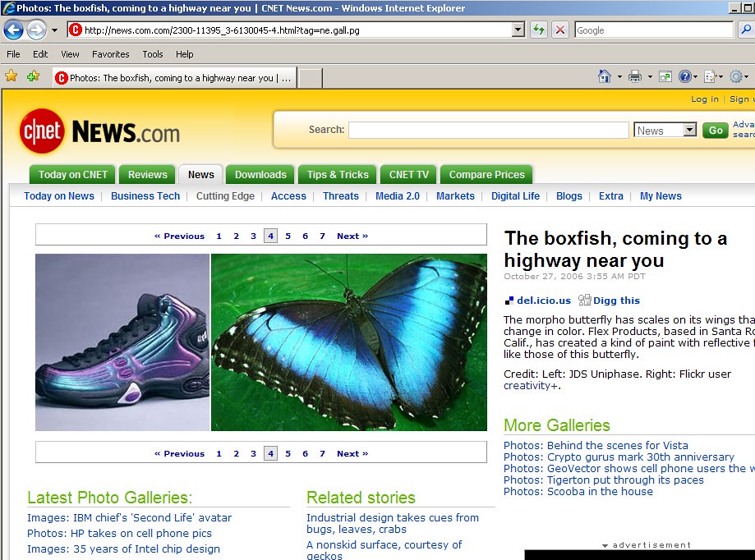The width and height of the screenshot is (755, 560).
Task: Open Favorites Center with the star icon
Action: tap(12, 76)
